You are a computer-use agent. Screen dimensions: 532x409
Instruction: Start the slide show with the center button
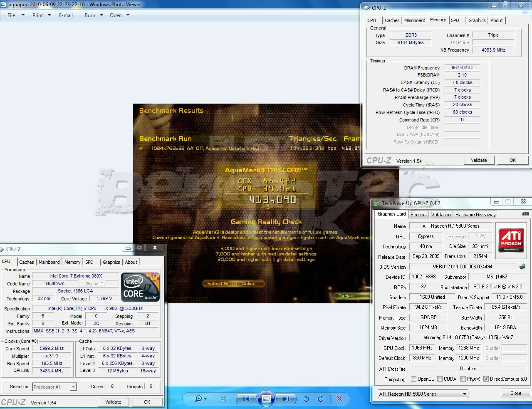click(266, 399)
